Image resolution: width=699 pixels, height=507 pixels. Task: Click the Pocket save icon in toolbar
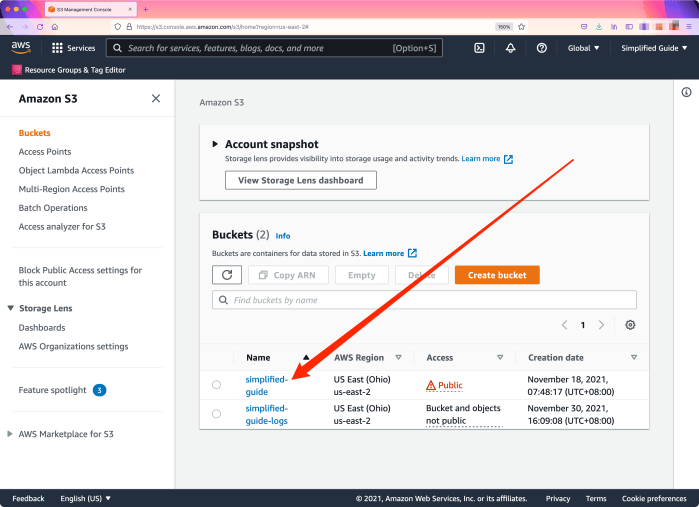pyautogui.click(x=584, y=27)
